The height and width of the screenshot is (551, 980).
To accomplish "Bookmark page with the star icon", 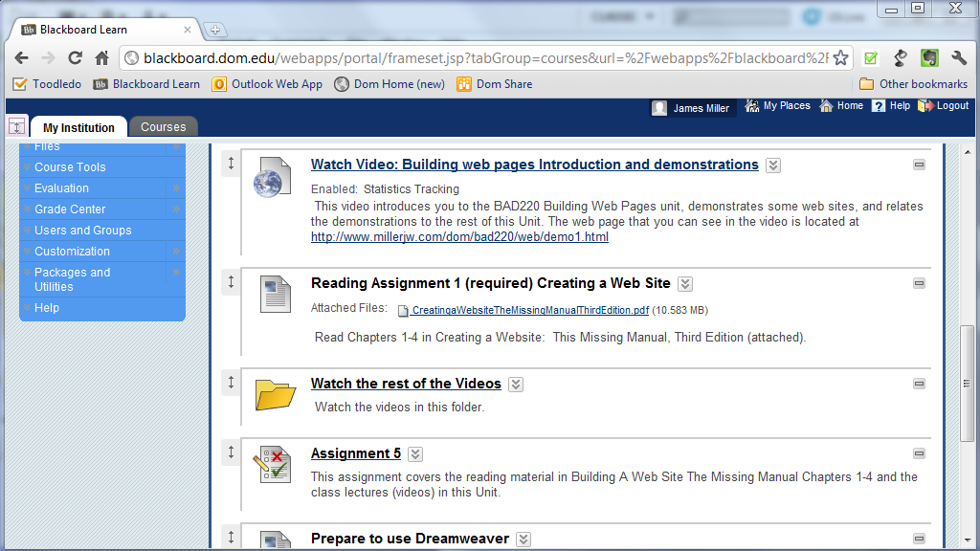I will [840, 58].
